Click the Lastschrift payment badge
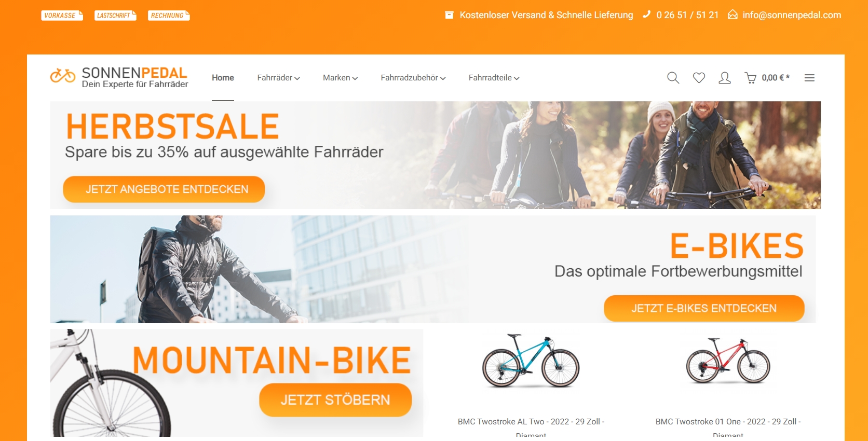 click(x=115, y=16)
